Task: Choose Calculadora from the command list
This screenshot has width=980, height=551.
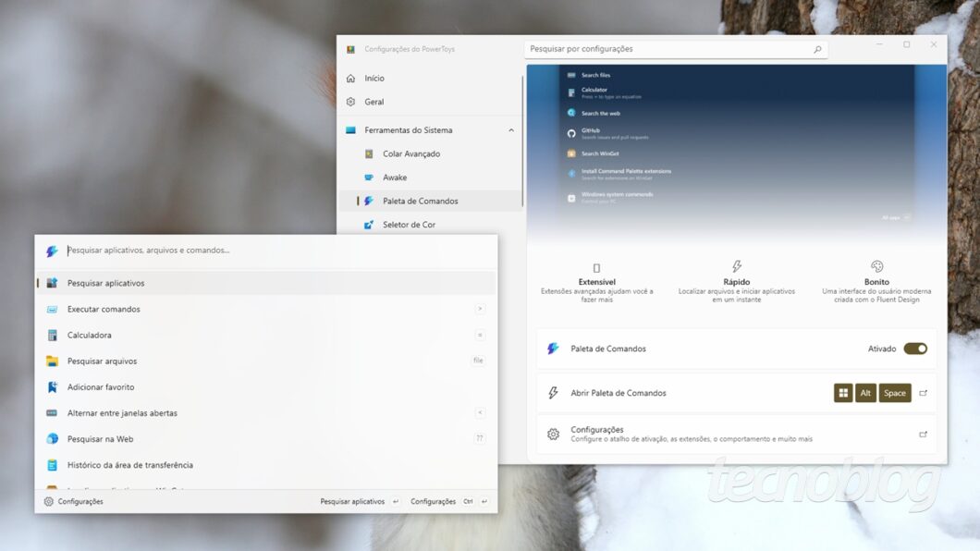Action: tap(90, 335)
